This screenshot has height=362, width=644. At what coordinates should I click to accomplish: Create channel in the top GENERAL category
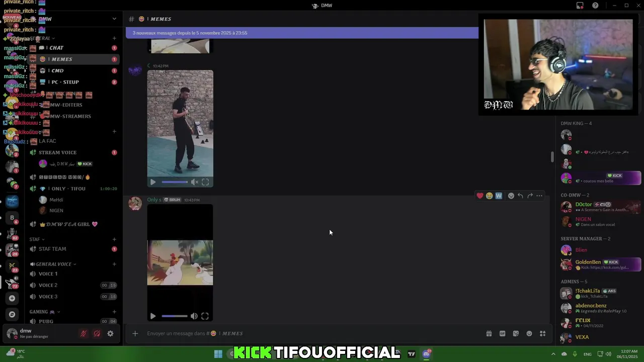(114, 38)
